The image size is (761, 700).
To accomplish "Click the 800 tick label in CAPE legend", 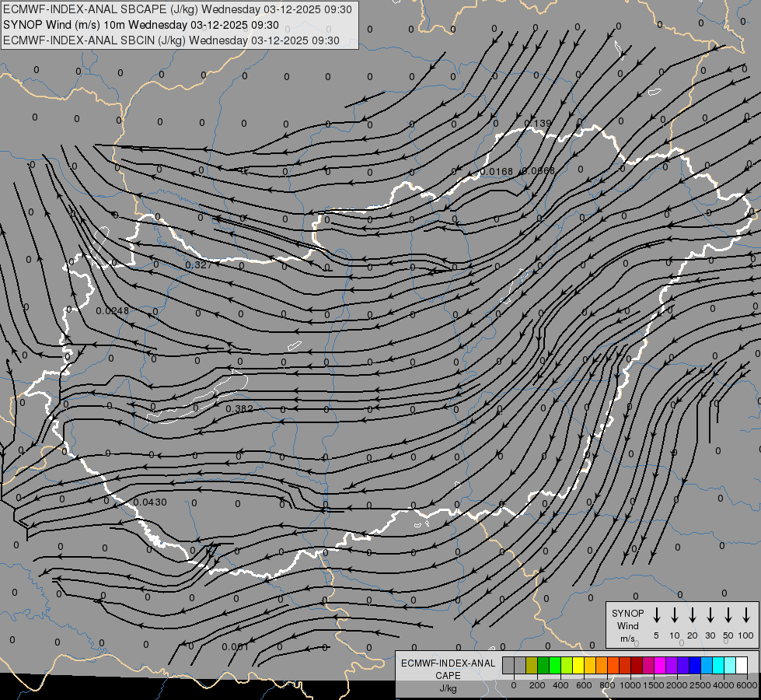I will 607,685.
